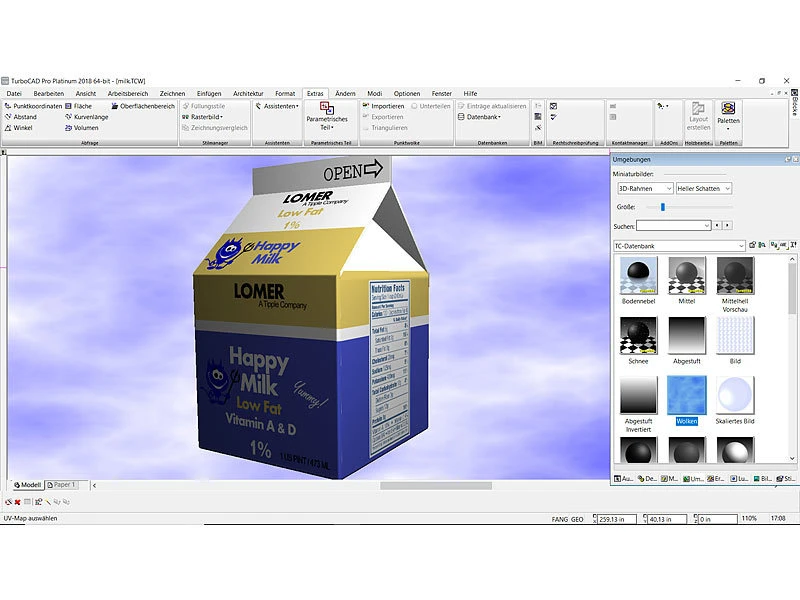Click Importieren in Punktwolke group

click(x=386, y=106)
